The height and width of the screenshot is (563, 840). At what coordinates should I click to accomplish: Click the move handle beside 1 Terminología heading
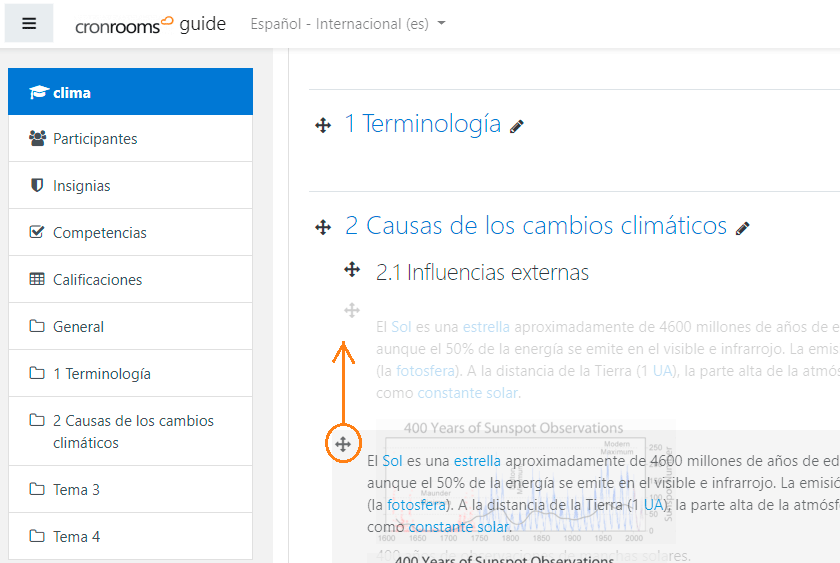coord(323,126)
